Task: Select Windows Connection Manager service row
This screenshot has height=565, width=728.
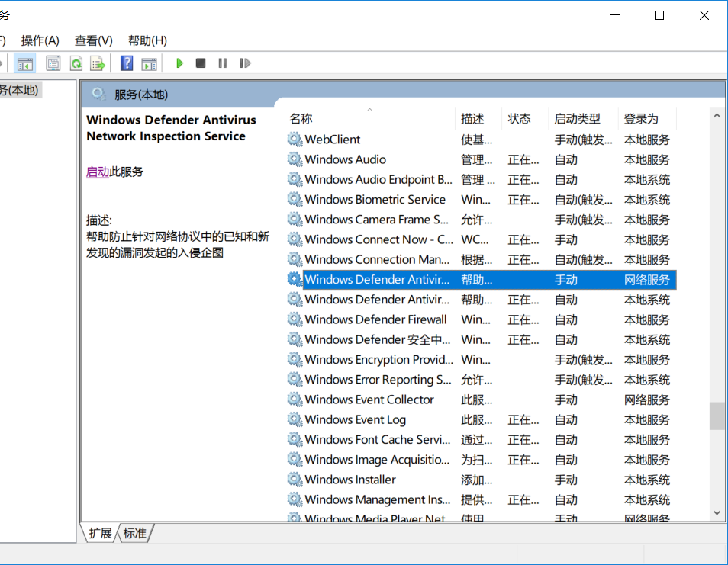Action: pyautogui.click(x=481, y=259)
